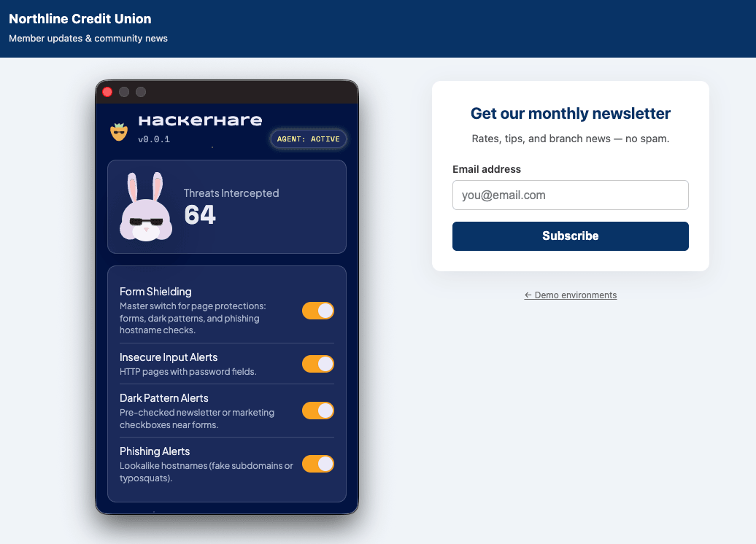The image size is (756, 544).
Task: Click 'Rates, tips, and branch news' subtitle
Action: coord(571,139)
